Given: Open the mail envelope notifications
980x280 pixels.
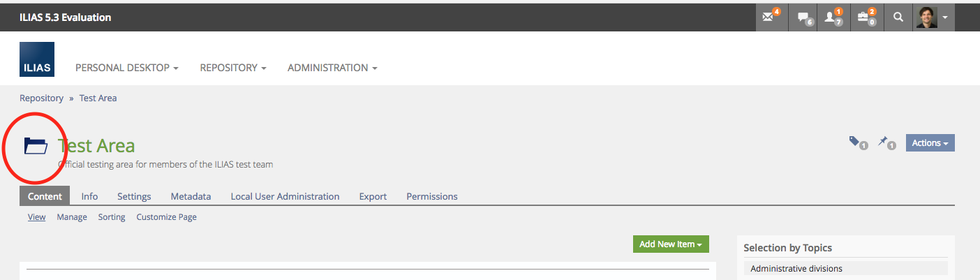Looking at the screenshot, I should tap(771, 17).
